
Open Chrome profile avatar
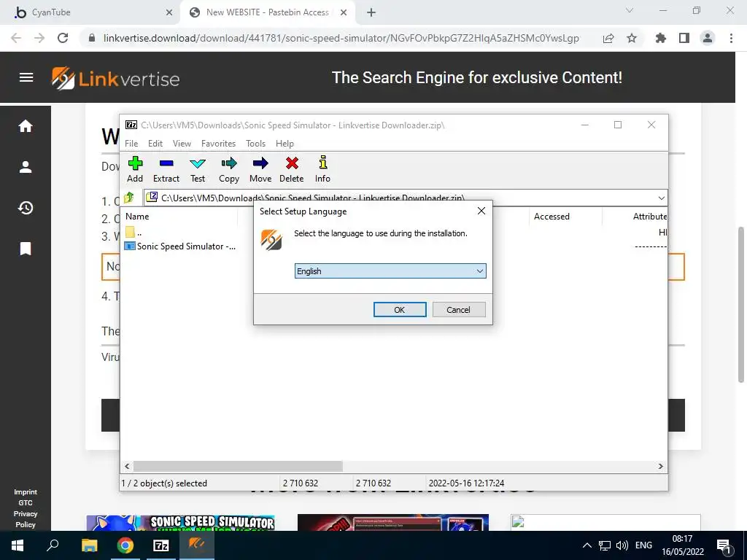coord(708,38)
